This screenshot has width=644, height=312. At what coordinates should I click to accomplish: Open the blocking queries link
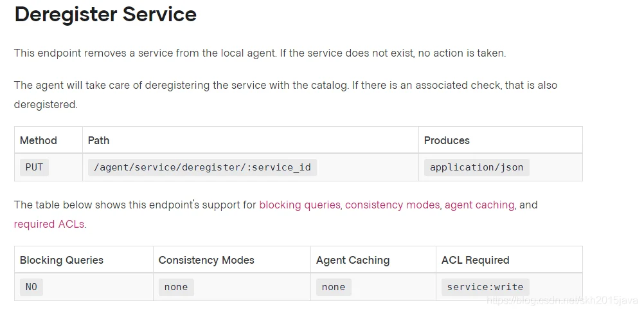click(300, 205)
